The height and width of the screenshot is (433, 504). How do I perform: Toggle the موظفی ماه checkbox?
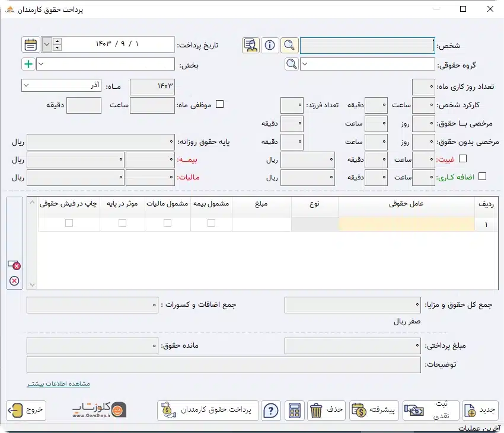[220, 104]
